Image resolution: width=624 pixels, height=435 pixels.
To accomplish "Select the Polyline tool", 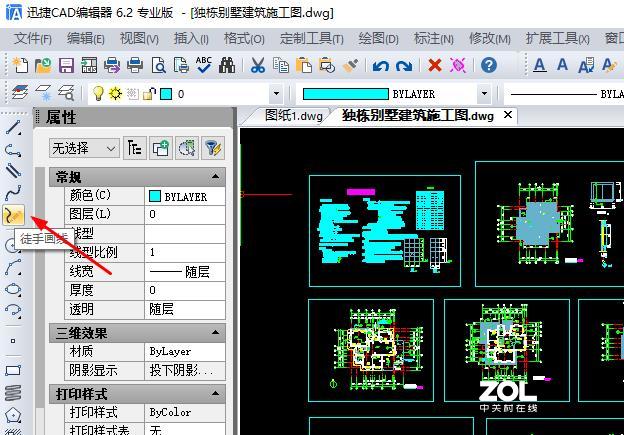I will point(13,150).
